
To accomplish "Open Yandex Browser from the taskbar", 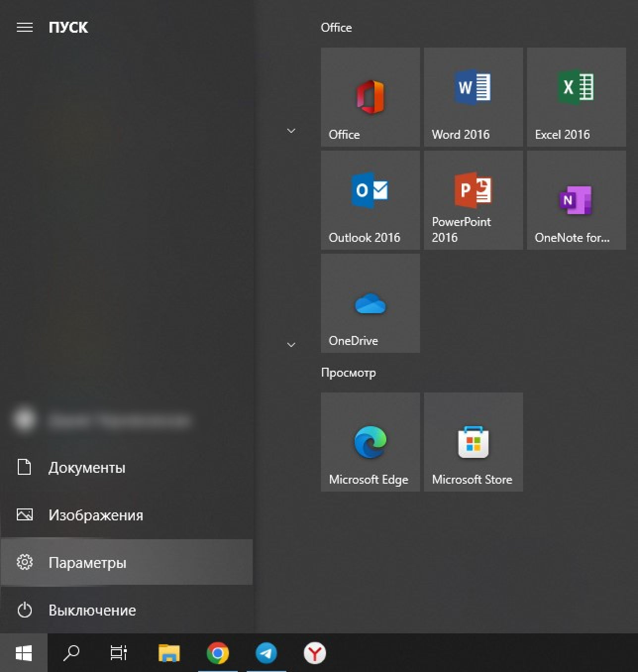I will (x=315, y=653).
